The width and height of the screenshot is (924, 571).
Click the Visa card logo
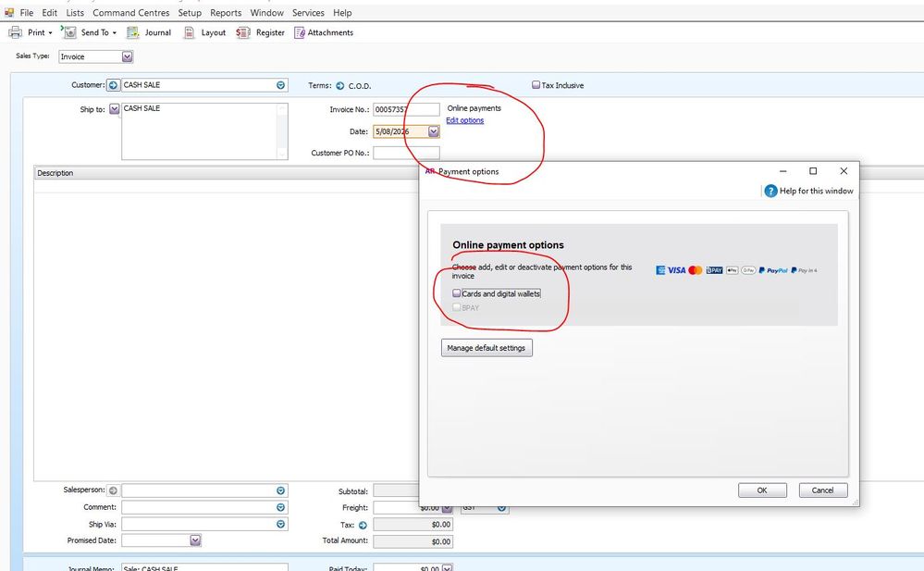point(676,270)
